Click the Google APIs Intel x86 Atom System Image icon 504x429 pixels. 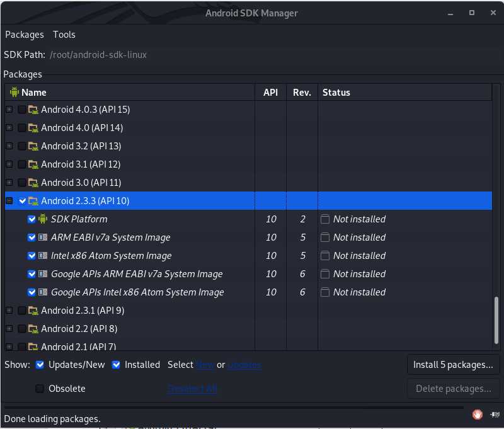[43, 292]
